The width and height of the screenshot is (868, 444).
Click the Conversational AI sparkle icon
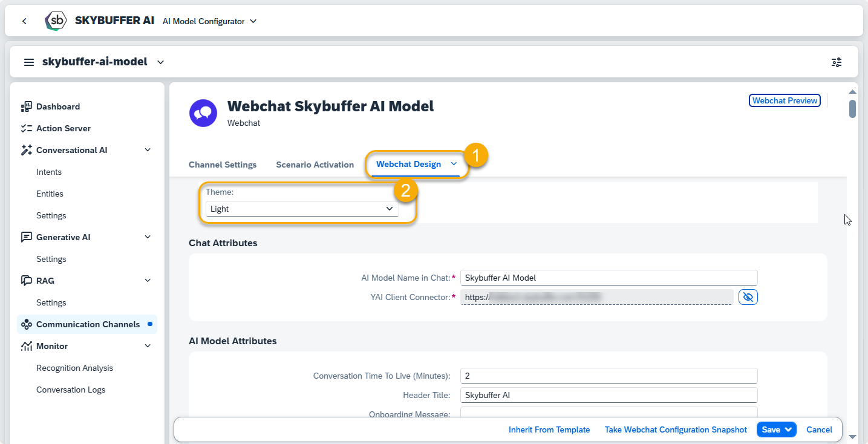[x=26, y=150]
